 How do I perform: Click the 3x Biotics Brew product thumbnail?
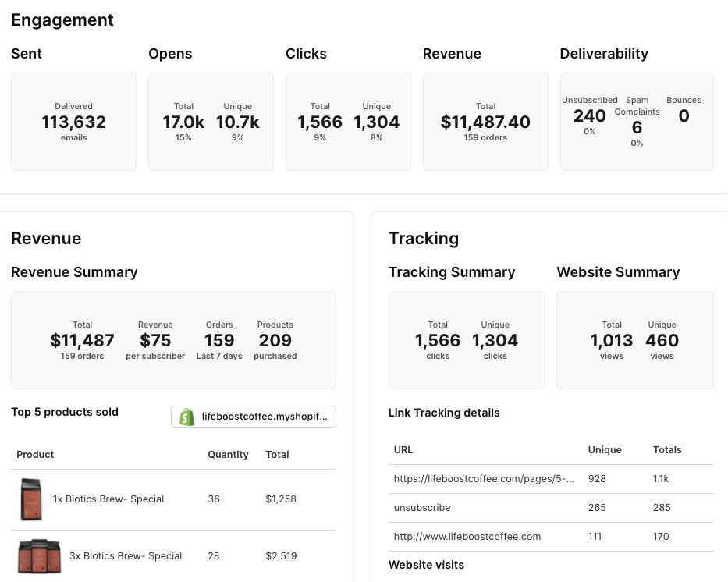(x=39, y=556)
